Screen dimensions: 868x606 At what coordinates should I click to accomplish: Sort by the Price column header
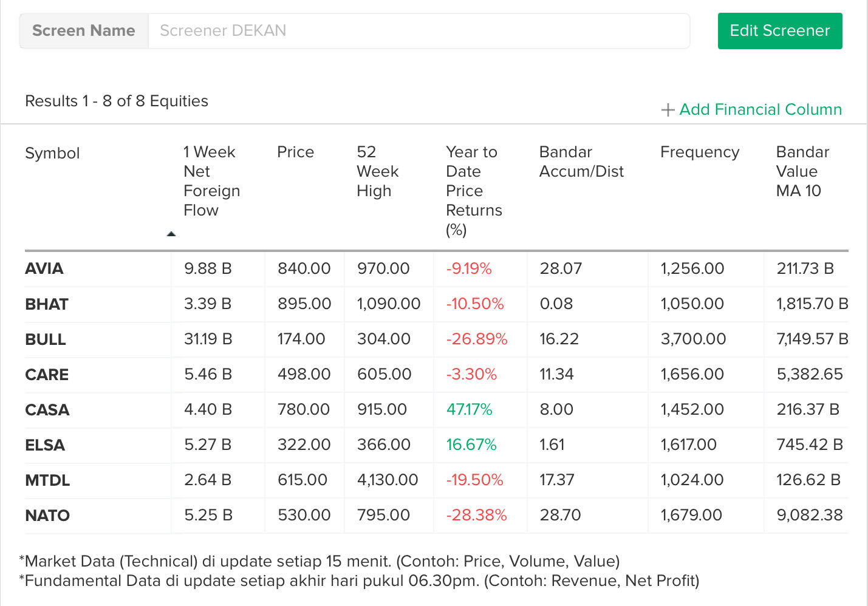click(296, 152)
